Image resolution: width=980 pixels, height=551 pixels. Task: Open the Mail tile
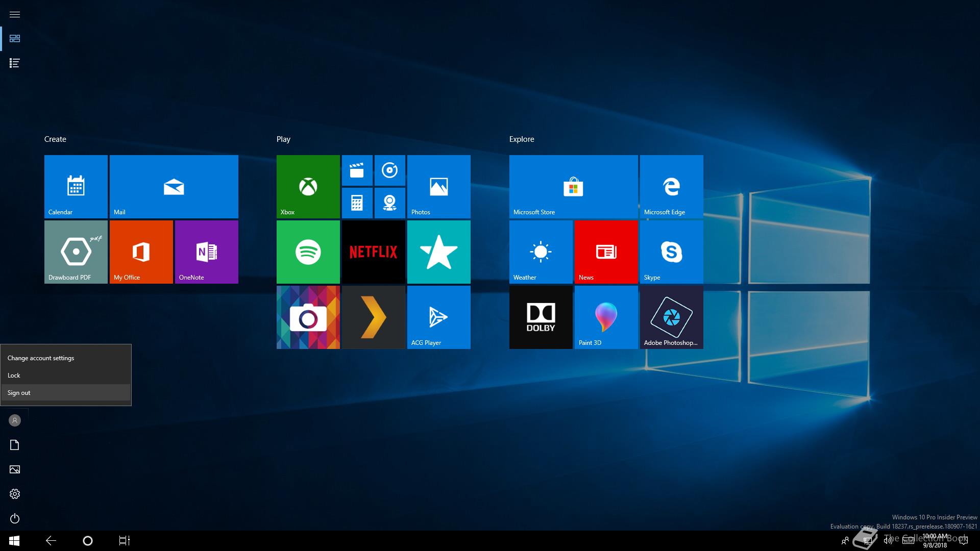pyautogui.click(x=174, y=187)
